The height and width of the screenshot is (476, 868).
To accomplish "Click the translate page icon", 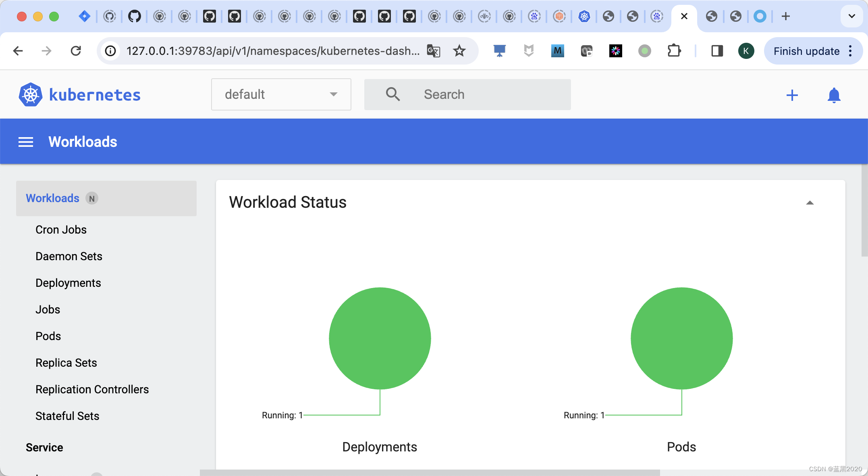I will (x=433, y=51).
